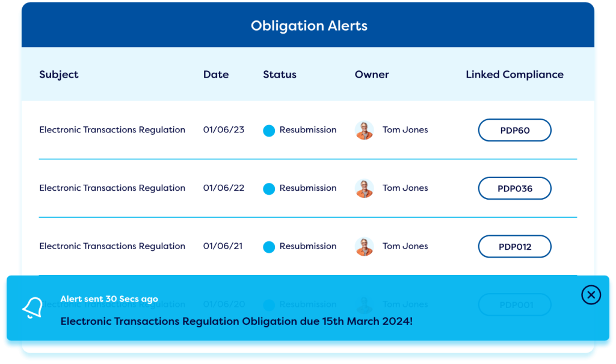
Task: Sort by the Owner column header
Action: pos(372,75)
